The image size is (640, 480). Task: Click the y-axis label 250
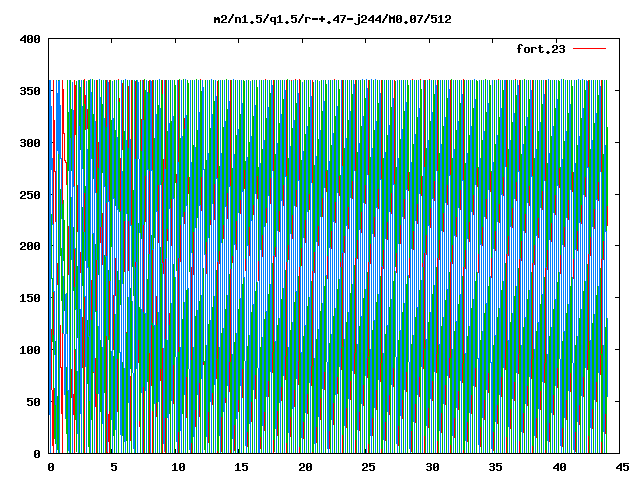[30, 195]
